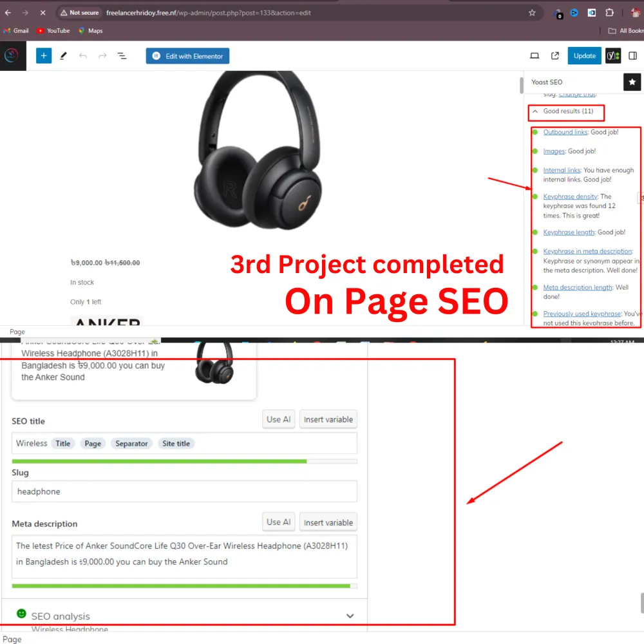Click Insert variable beside SEO title
This screenshot has height=644, width=644.
tap(328, 419)
